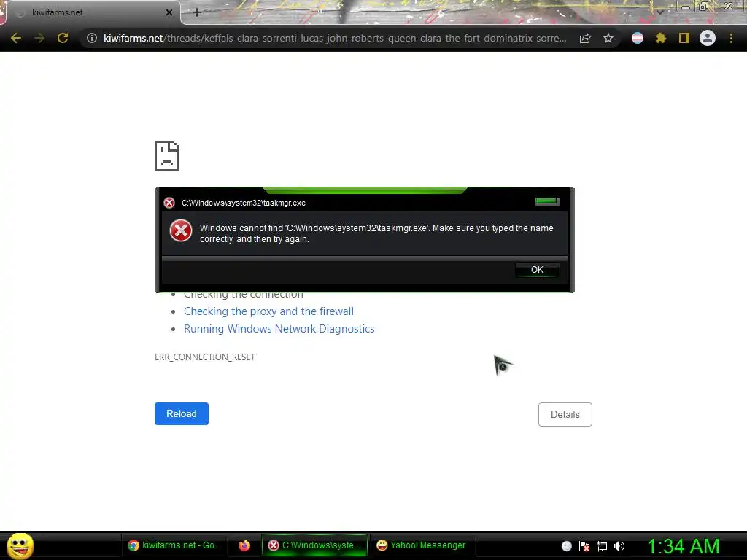The width and height of the screenshot is (747, 560).
Task: Open the tab search dropdown arrow
Action: 660,12
